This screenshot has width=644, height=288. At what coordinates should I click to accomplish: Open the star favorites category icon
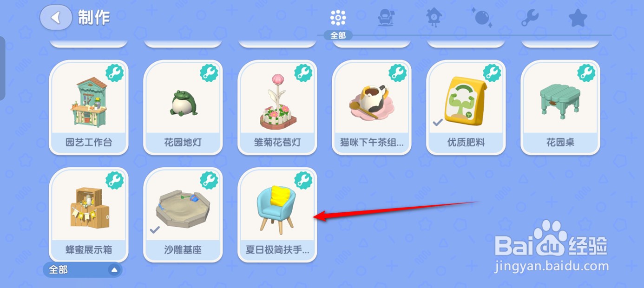tap(578, 18)
